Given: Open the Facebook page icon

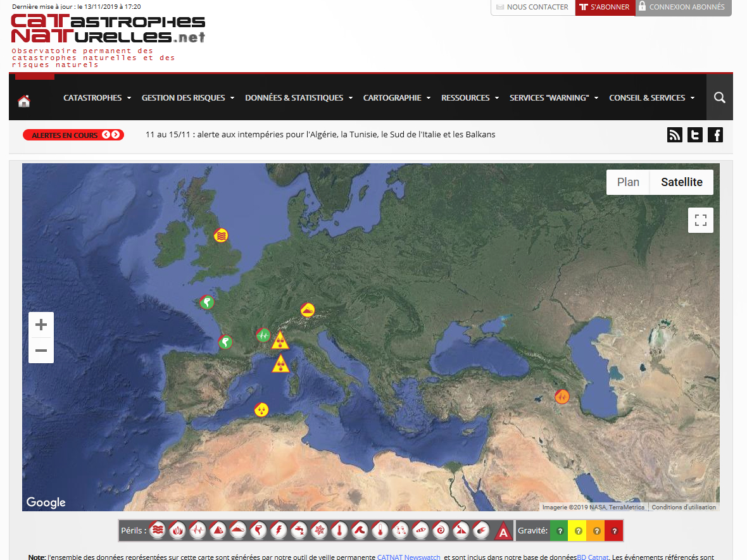Looking at the screenshot, I should pyautogui.click(x=715, y=135).
